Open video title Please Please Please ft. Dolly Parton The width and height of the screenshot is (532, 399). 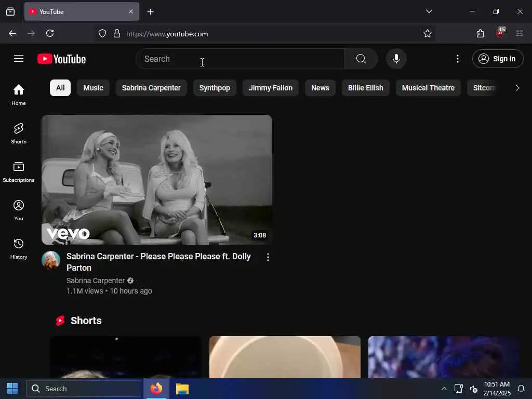pyautogui.click(x=158, y=262)
